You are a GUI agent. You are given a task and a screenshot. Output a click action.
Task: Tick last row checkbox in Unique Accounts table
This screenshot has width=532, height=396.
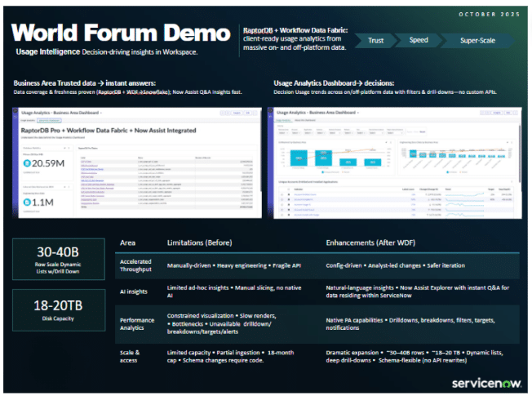click(282, 215)
